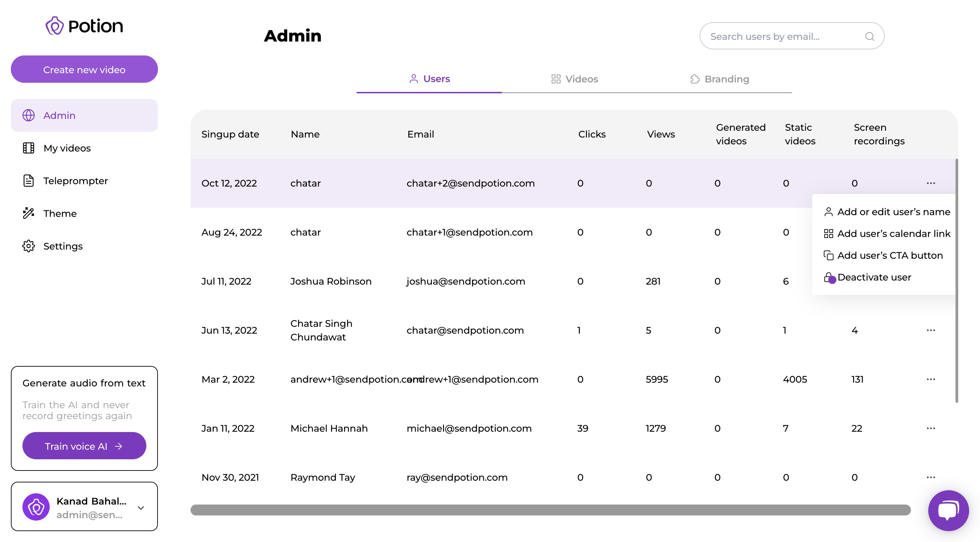The height and width of the screenshot is (542, 980).
Task: Click the views value 1279
Action: point(655,428)
